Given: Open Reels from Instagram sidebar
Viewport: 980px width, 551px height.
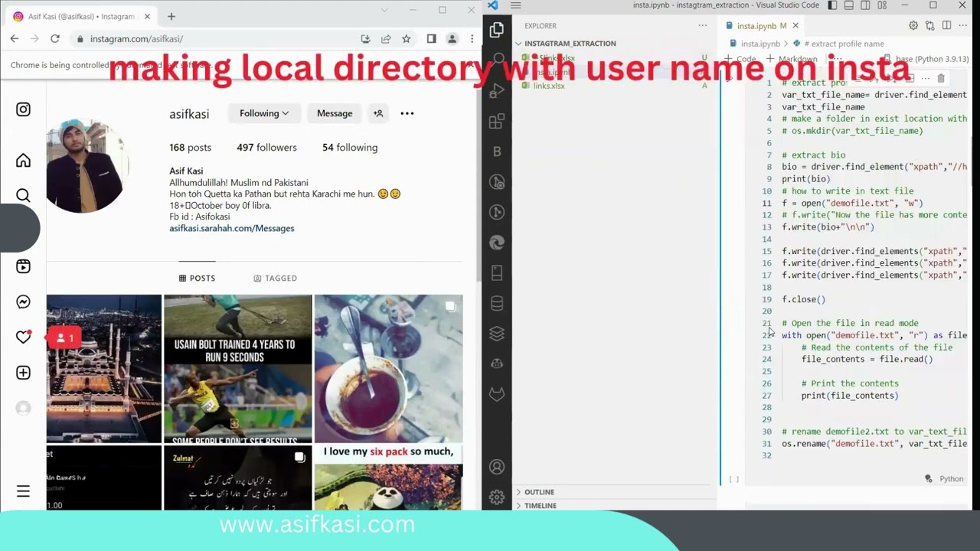Looking at the screenshot, I should (23, 266).
